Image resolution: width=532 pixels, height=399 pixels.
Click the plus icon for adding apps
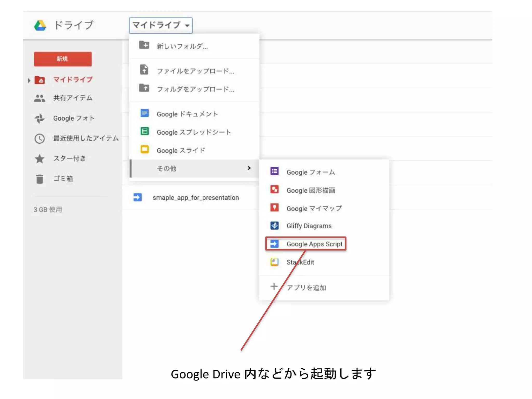[x=274, y=286]
